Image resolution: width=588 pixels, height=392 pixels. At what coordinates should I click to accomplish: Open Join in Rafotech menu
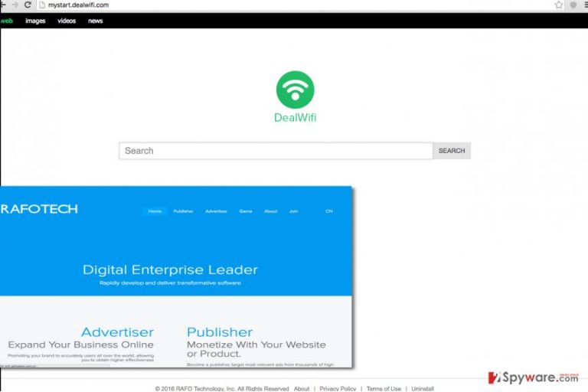[x=294, y=211]
